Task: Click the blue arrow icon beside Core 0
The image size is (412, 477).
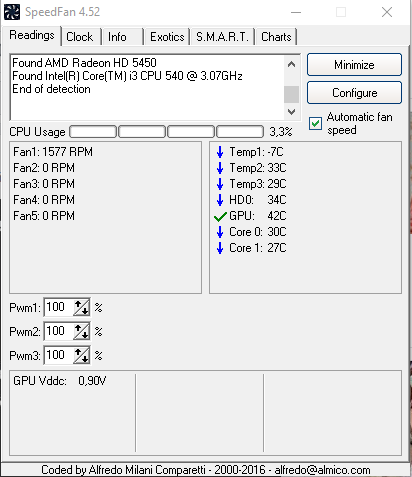Action: 220,232
